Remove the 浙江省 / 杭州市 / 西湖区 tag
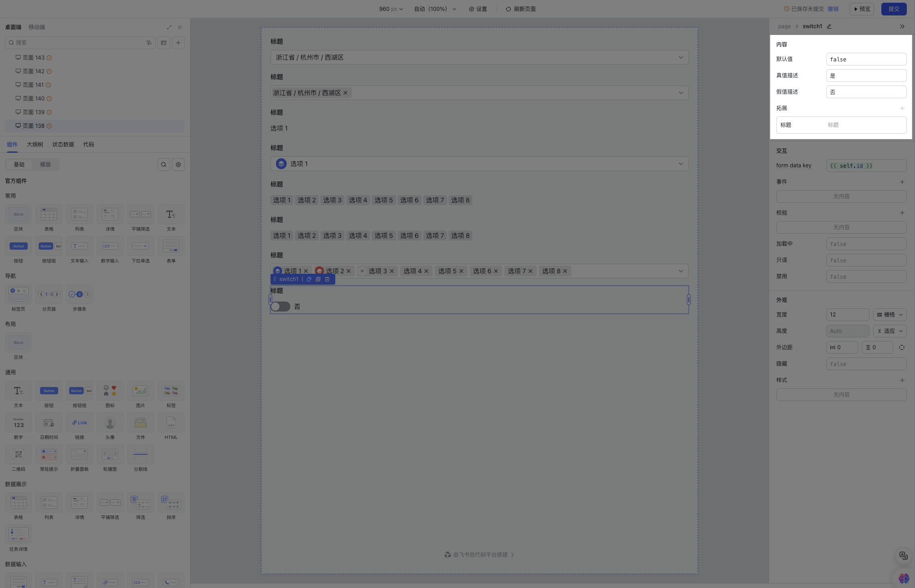The image size is (915, 588). click(x=346, y=93)
